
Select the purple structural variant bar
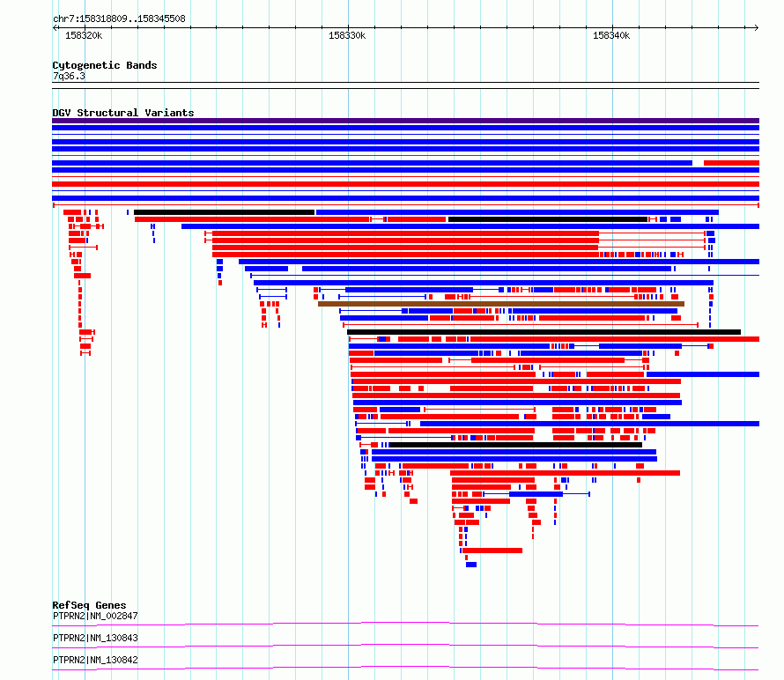(405, 121)
